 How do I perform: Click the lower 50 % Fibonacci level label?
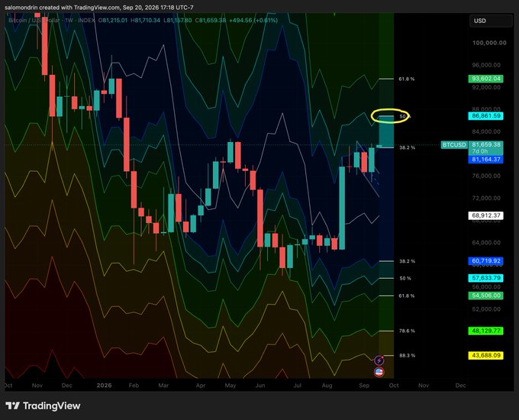point(405,278)
